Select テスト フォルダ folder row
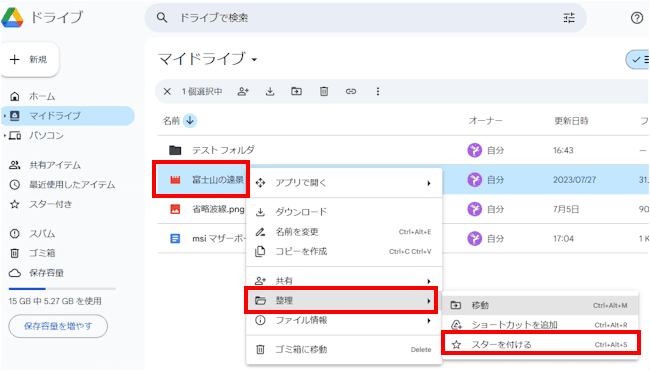Image resolution: width=650 pixels, height=371 pixels. 402,150
